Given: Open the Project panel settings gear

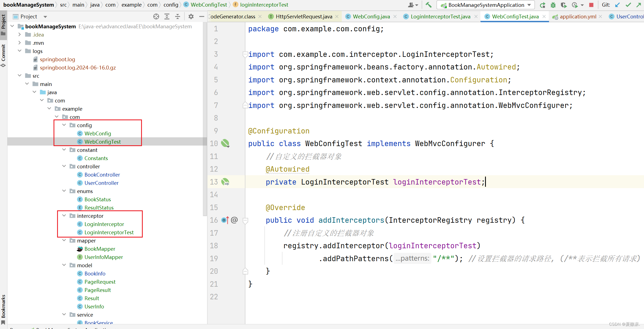Looking at the screenshot, I should coord(191,16).
